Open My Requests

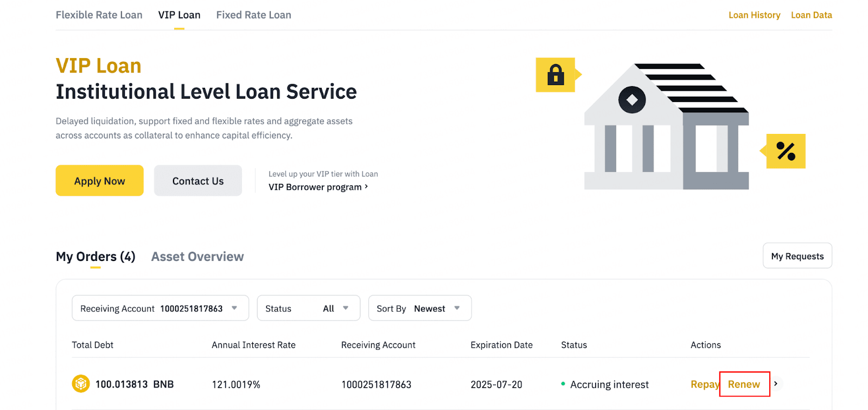[x=797, y=256]
